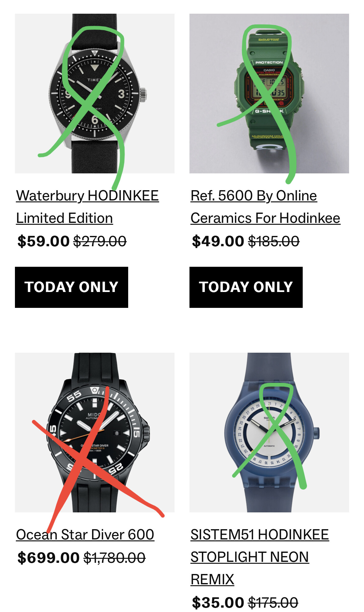Select the crossed-out $185.00 original price
The height and width of the screenshot is (612, 364).
coord(274,241)
